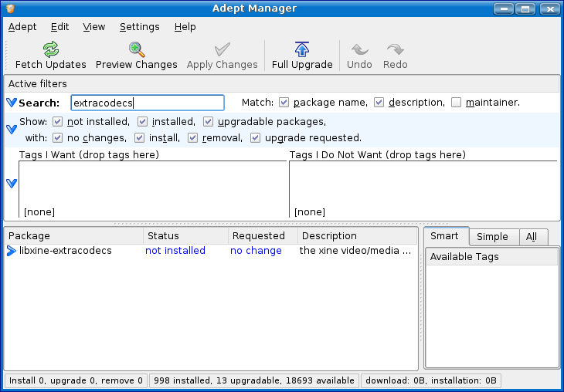
Task: Maximize the Adept Manager window
Action: [x=525, y=8]
